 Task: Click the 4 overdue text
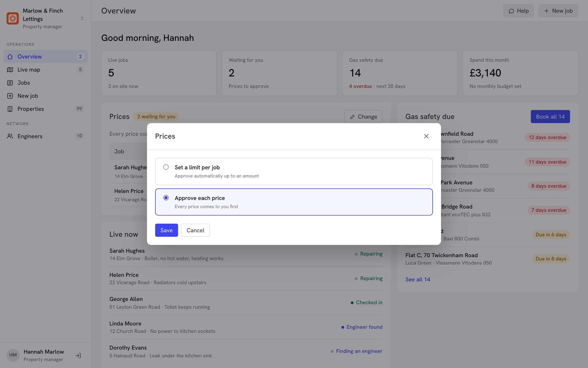click(360, 86)
